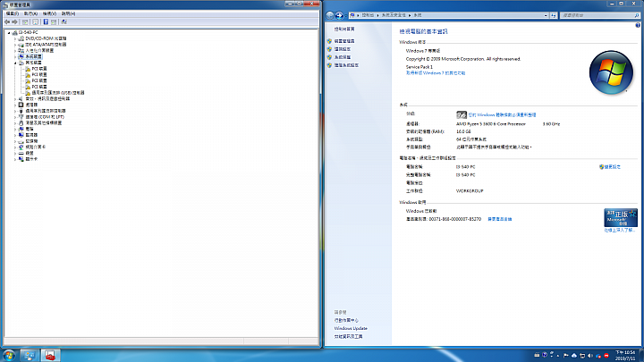Screen dimensions: 644x362
Task: Click the shield icon beside 遠端設定
Action: [x=329, y=49]
